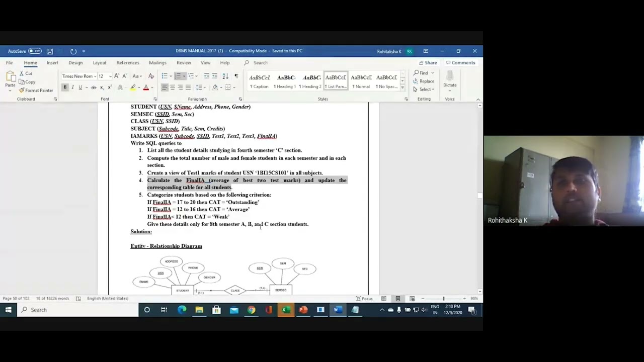Viewport: 644px width, 362px height.
Task: Toggle the AutoSave switch
Action: 34,51
